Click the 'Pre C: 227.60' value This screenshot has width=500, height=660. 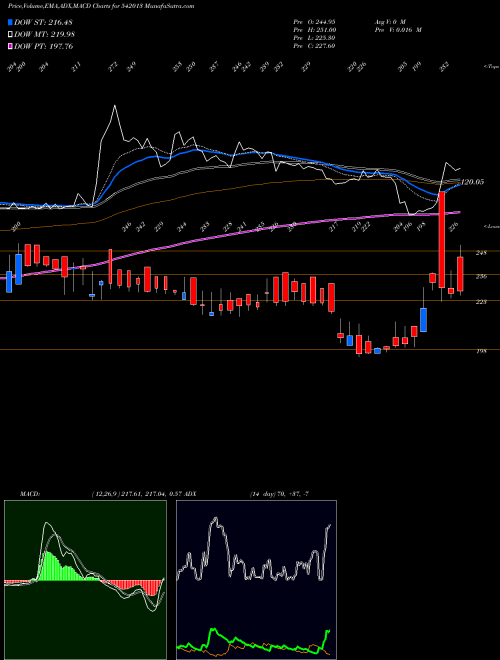point(314,46)
